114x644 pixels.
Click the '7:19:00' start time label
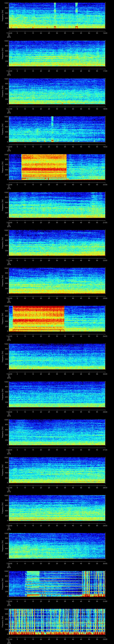point(9,184)
